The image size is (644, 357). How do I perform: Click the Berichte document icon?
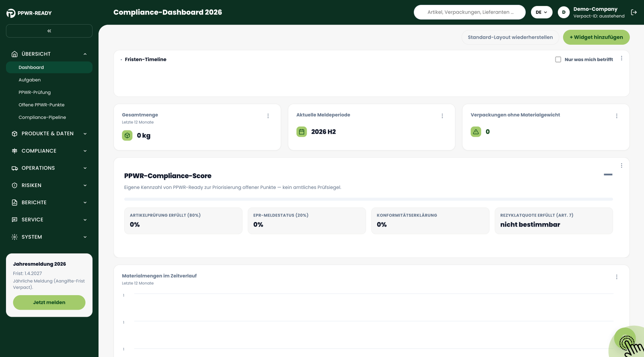click(14, 203)
